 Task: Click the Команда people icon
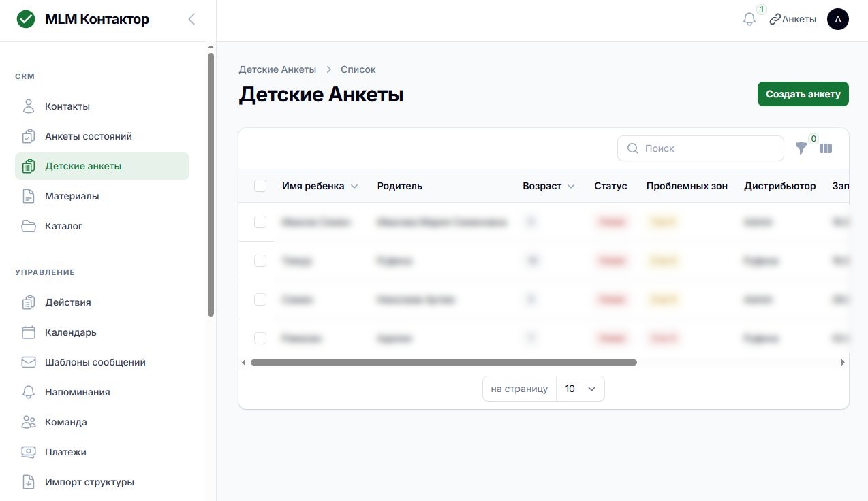coord(28,422)
